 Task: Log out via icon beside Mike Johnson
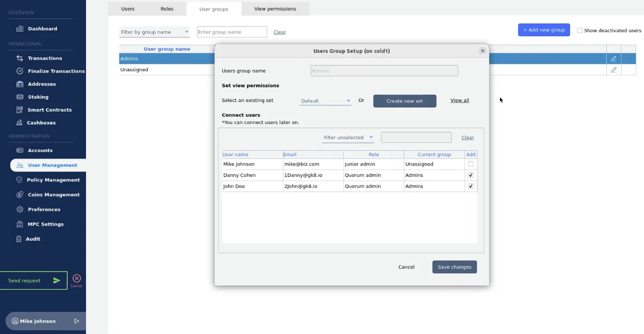(77, 321)
